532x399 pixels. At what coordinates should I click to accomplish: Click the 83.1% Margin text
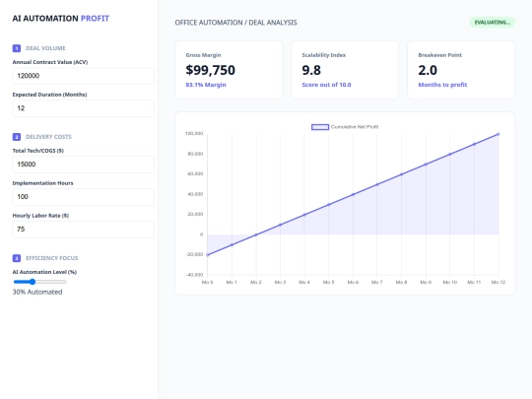[x=206, y=85]
